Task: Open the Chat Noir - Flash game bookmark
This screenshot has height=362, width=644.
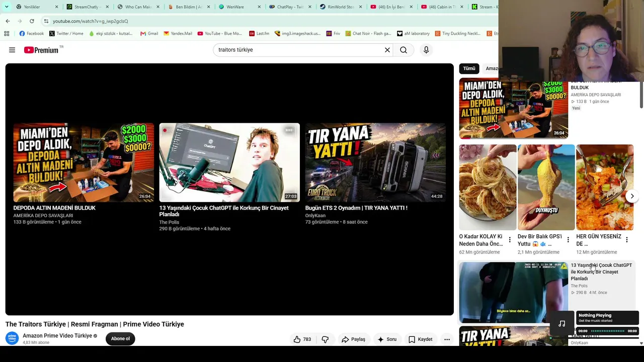Action: tap(368, 34)
